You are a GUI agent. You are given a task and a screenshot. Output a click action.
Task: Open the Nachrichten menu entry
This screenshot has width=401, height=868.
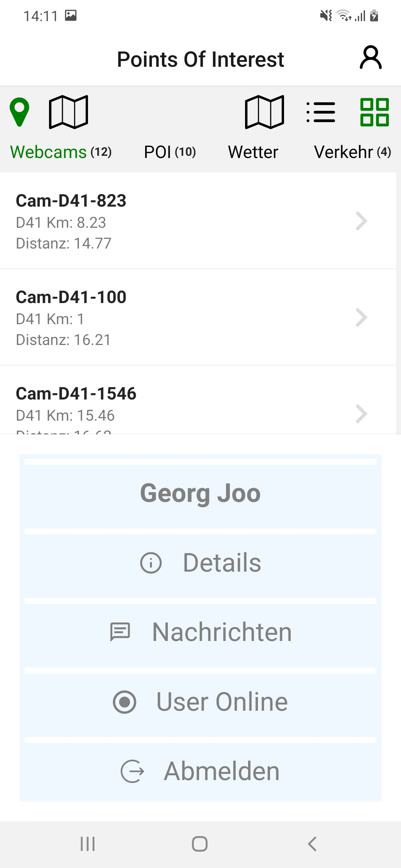click(x=200, y=632)
